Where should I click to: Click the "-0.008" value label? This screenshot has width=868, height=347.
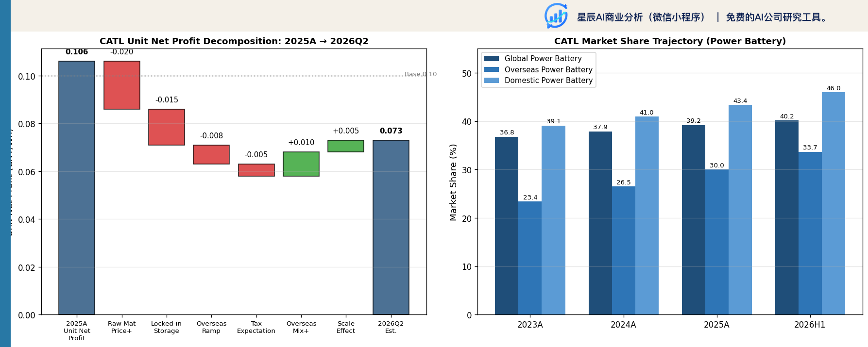pyautogui.click(x=211, y=136)
